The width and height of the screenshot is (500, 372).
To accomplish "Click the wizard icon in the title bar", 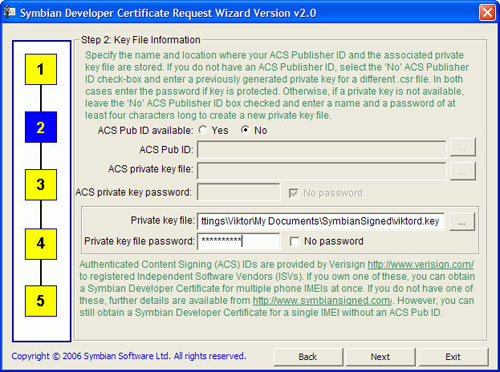I will coord(9,13).
